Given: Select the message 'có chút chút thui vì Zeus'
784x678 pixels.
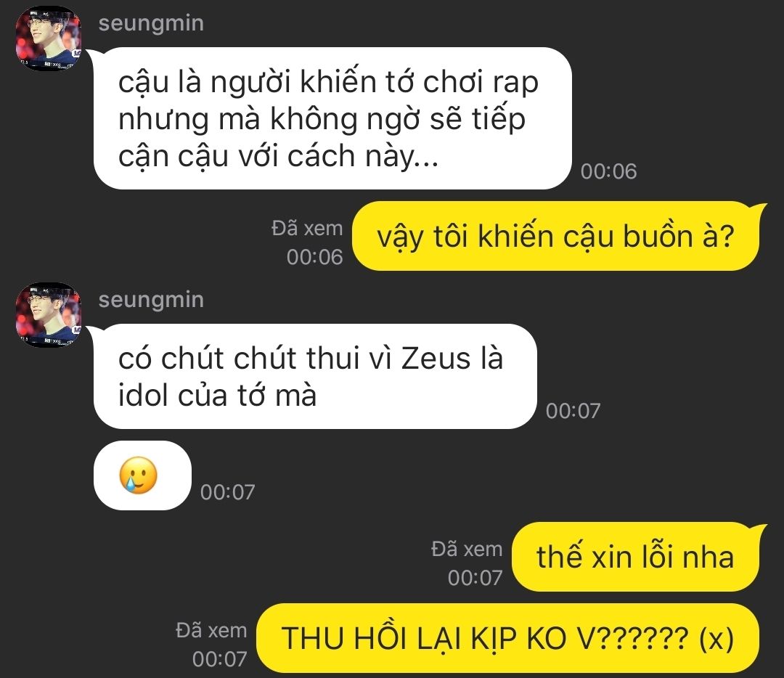Looking at the screenshot, I should coord(315,377).
